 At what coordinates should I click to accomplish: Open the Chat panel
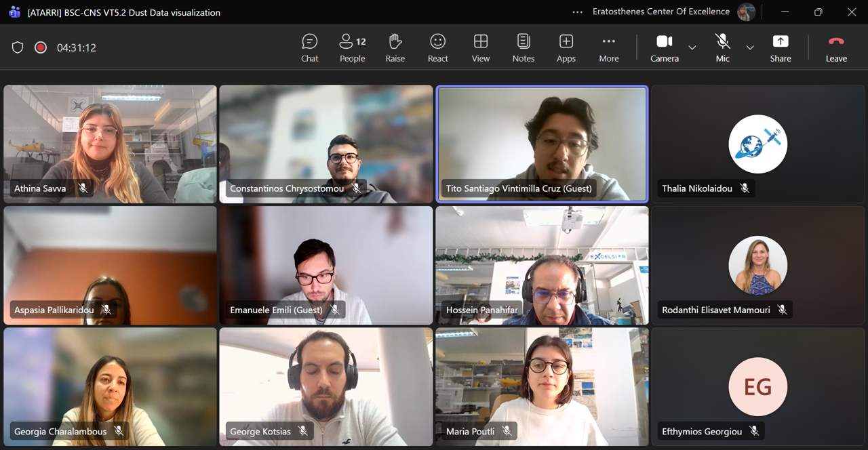click(309, 48)
